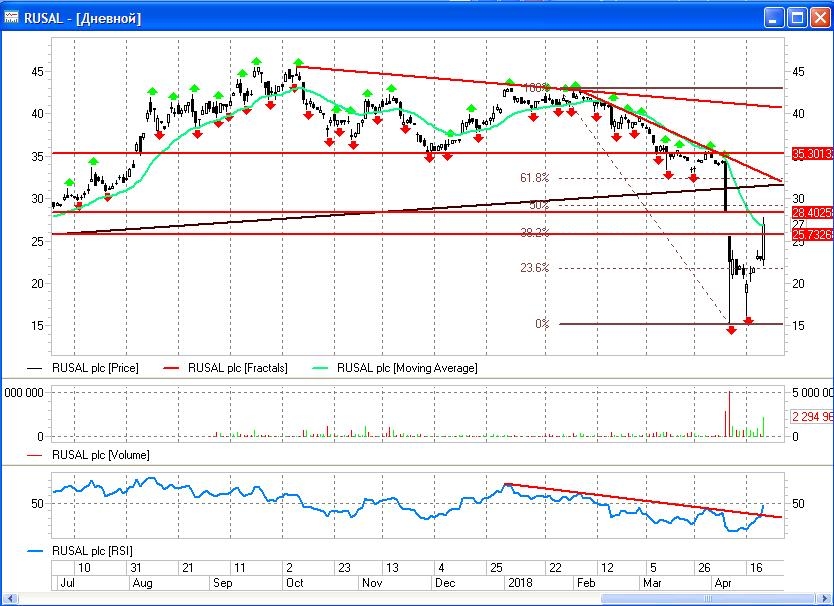Click the 100% Fibonacci level label

[x=536, y=88]
